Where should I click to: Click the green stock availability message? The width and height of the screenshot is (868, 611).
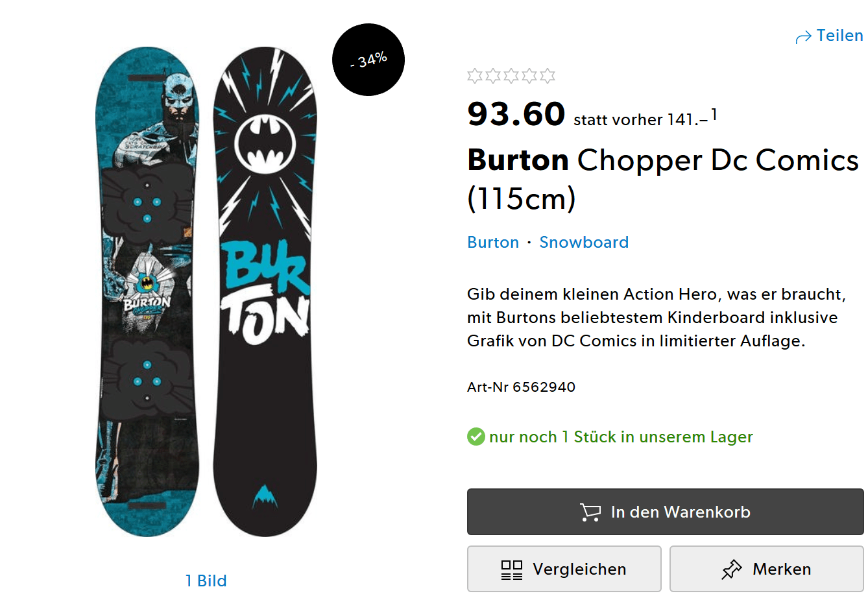pos(621,437)
